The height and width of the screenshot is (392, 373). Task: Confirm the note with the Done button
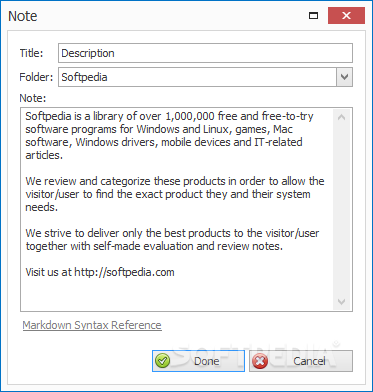pos(198,361)
